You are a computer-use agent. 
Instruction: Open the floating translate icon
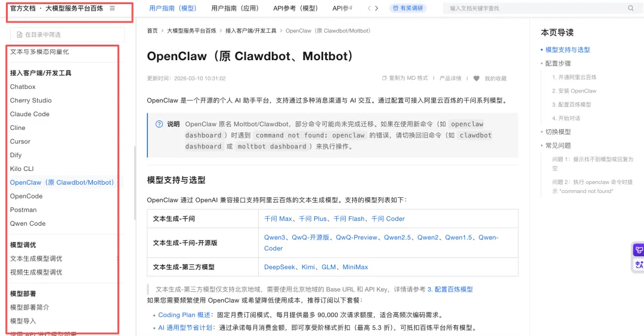point(639,265)
